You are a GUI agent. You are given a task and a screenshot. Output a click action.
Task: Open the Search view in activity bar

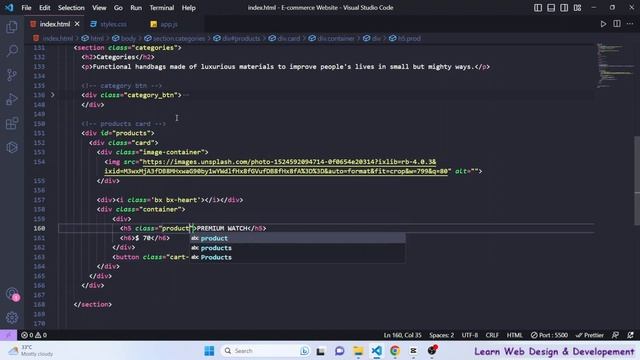(x=12, y=51)
